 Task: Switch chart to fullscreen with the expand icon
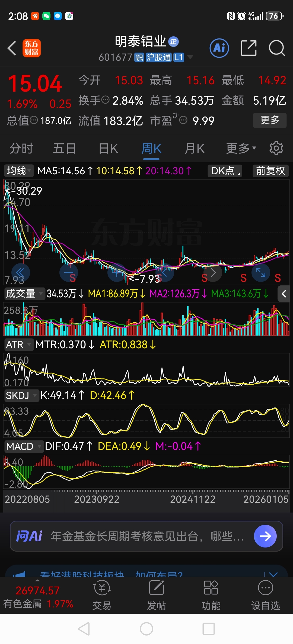tap(261, 272)
